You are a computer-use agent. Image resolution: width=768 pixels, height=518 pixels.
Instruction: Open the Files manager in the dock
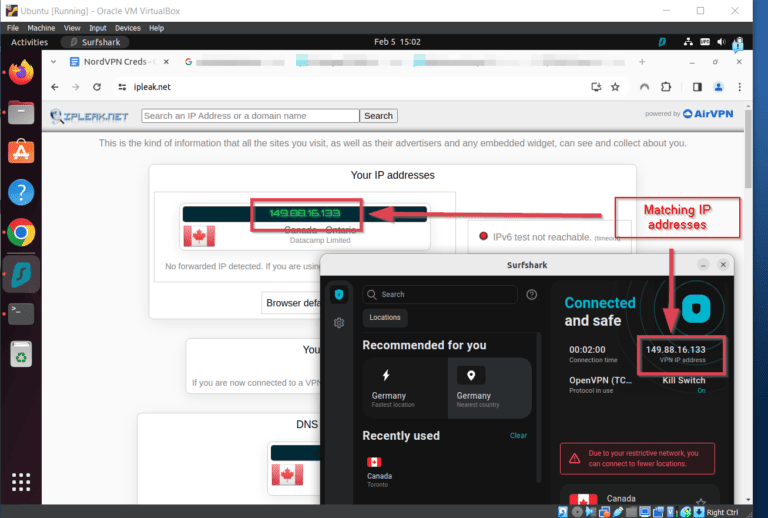(x=21, y=113)
